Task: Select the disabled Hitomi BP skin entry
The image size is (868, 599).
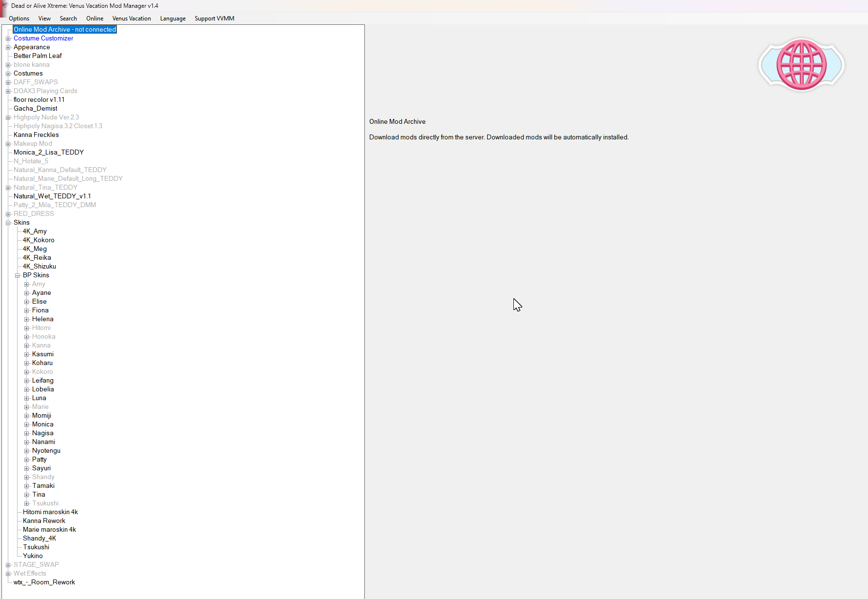Action: click(41, 328)
